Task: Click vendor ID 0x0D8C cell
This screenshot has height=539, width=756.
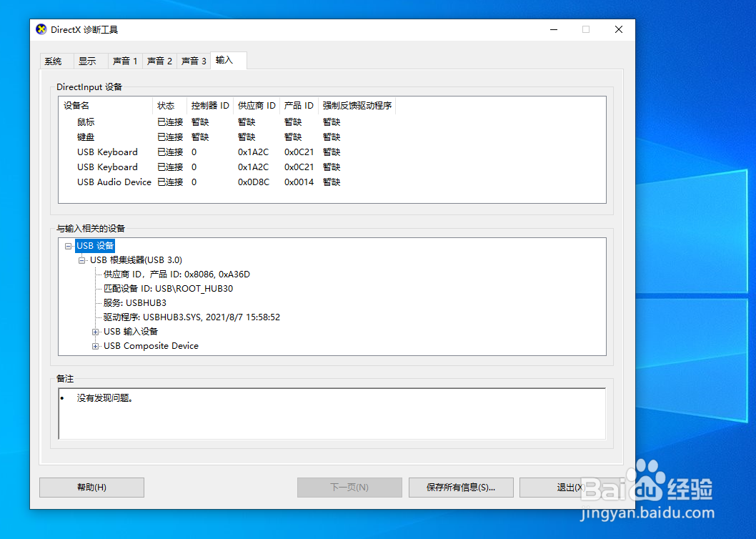Action: pyautogui.click(x=254, y=182)
